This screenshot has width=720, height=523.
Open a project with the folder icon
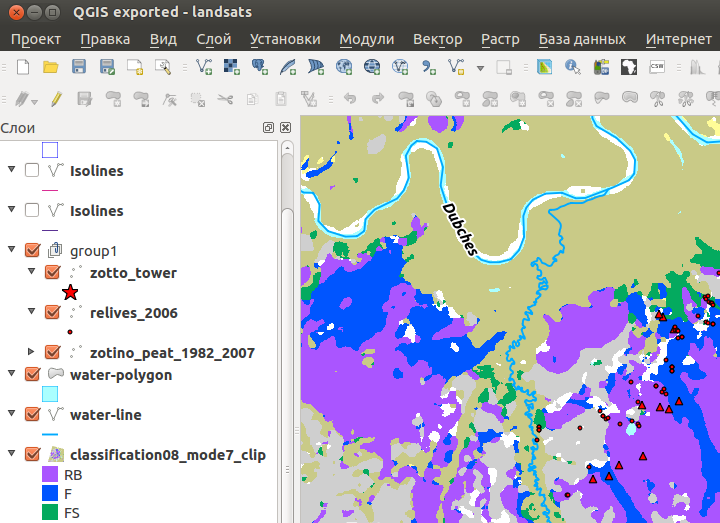[50, 67]
